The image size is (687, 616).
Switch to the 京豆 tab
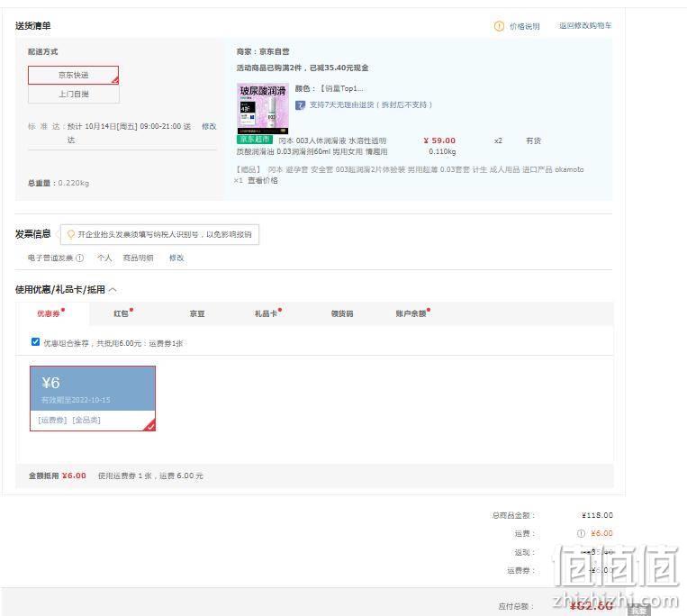pos(197,313)
